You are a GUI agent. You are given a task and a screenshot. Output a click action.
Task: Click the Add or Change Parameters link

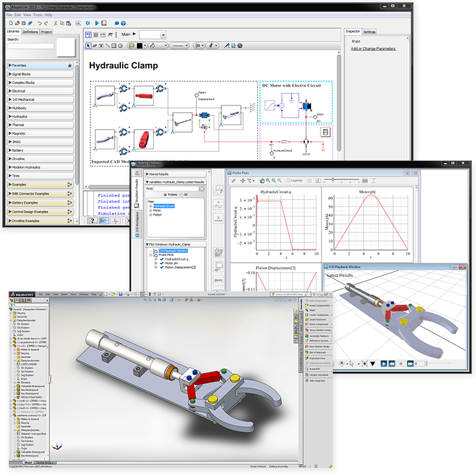click(x=373, y=48)
